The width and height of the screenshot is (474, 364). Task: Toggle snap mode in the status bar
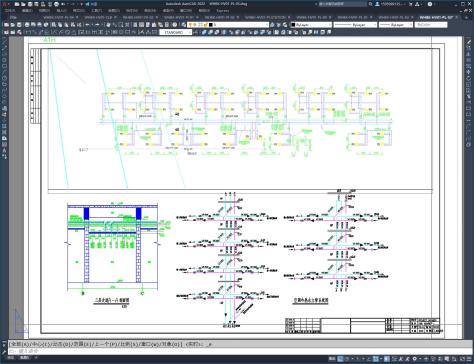[348, 359]
